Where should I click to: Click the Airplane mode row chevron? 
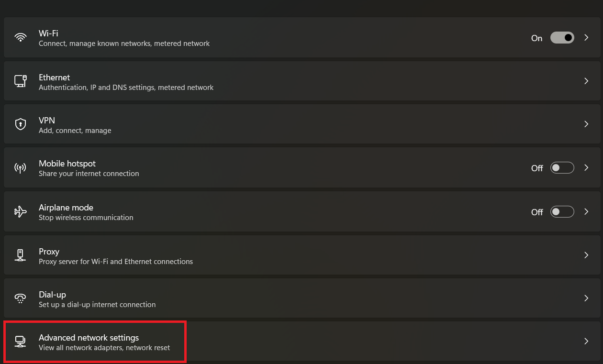[x=586, y=211]
